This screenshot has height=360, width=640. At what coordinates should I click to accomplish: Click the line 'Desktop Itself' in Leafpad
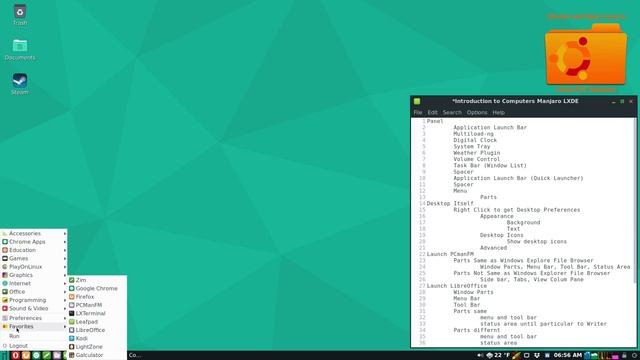point(450,203)
